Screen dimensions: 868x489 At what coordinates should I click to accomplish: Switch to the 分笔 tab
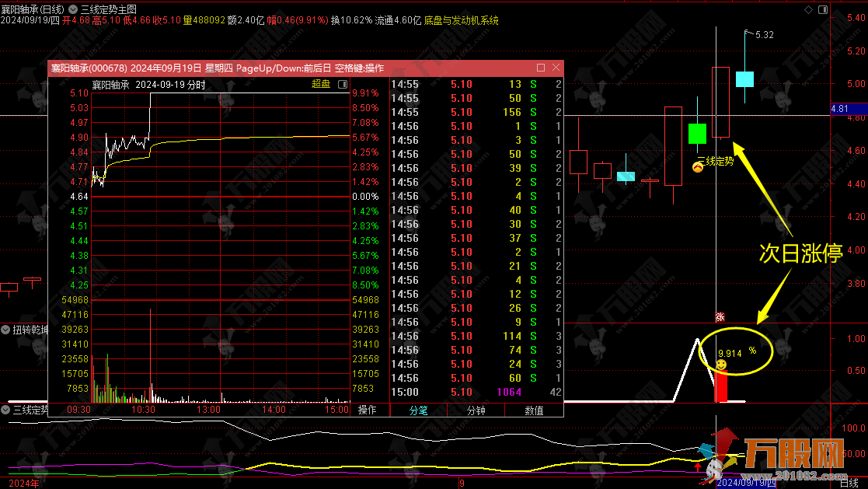coord(418,410)
